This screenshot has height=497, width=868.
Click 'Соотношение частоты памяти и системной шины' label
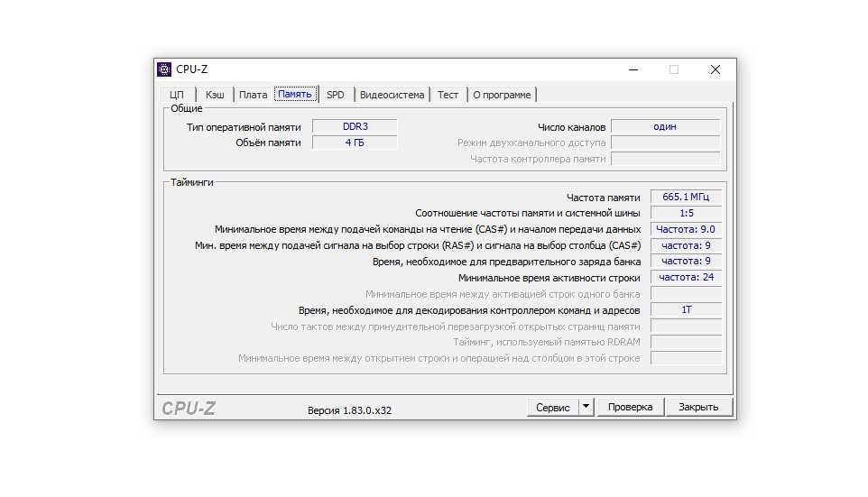[528, 213]
